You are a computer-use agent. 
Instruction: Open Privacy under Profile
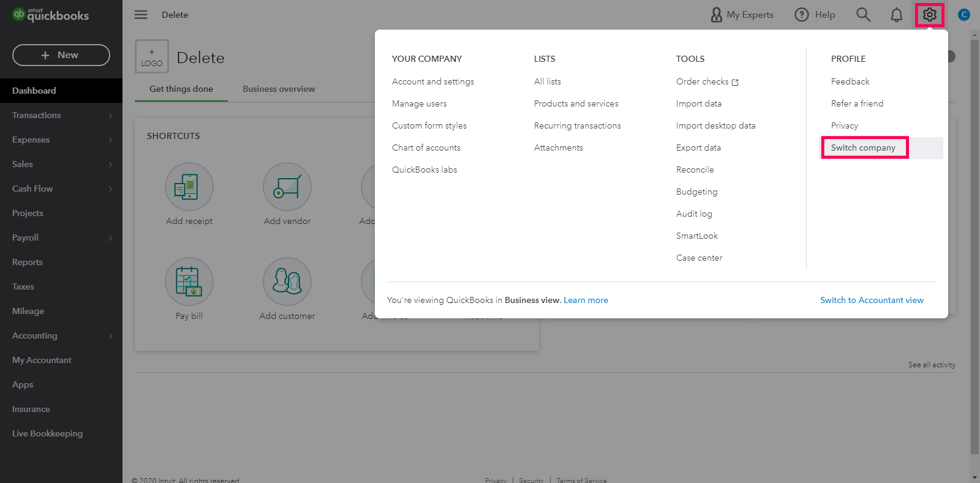(x=845, y=125)
